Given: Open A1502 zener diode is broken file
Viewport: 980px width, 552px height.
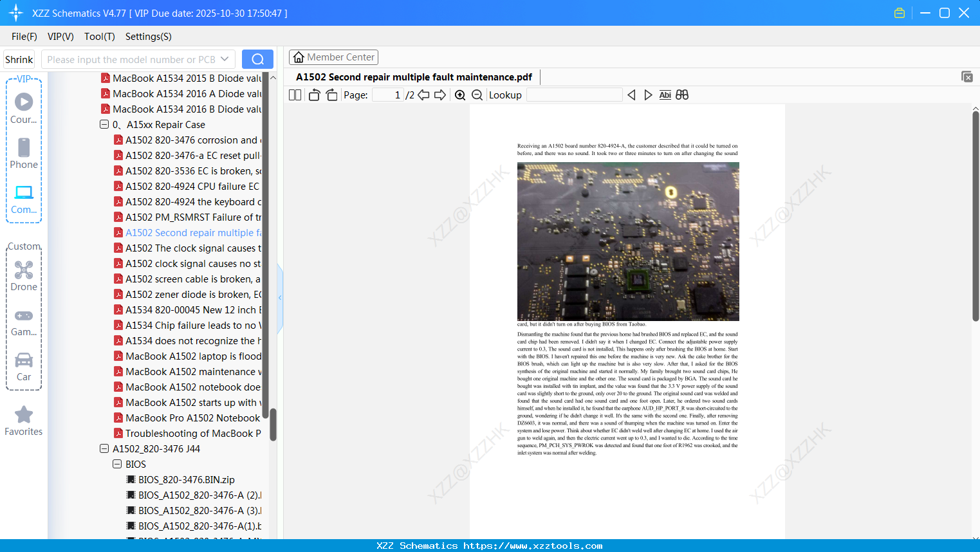Looking at the screenshot, I should [x=188, y=295].
